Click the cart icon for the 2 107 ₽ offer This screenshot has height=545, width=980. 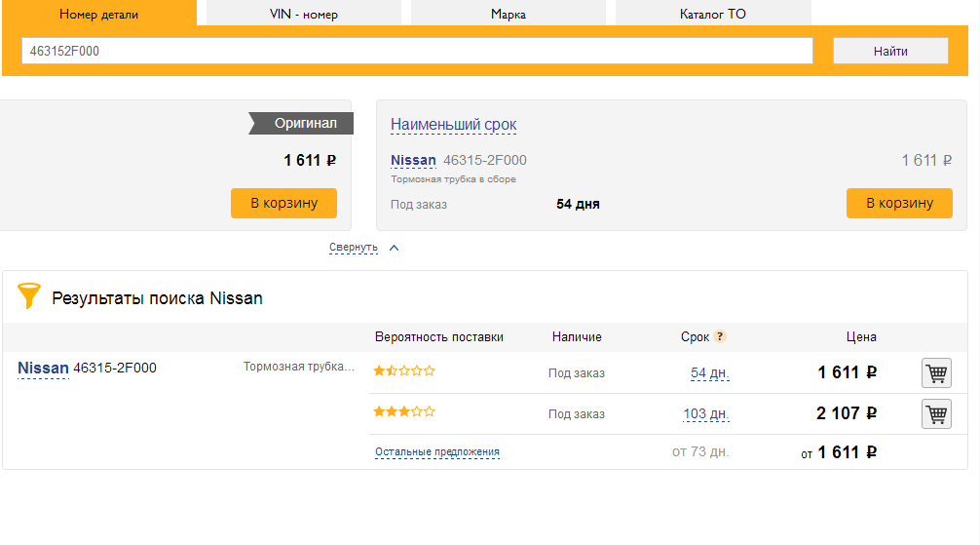[x=936, y=413]
